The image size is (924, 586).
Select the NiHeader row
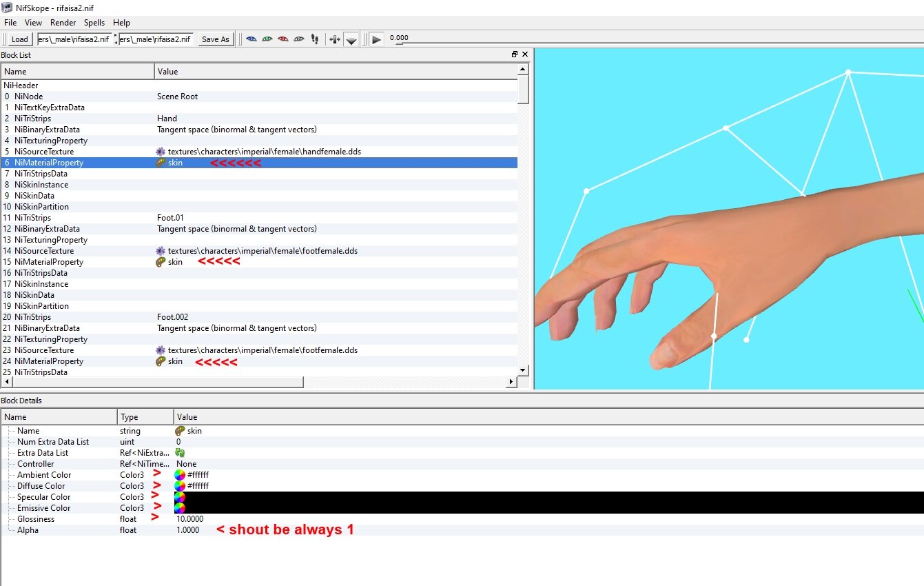tap(259, 85)
